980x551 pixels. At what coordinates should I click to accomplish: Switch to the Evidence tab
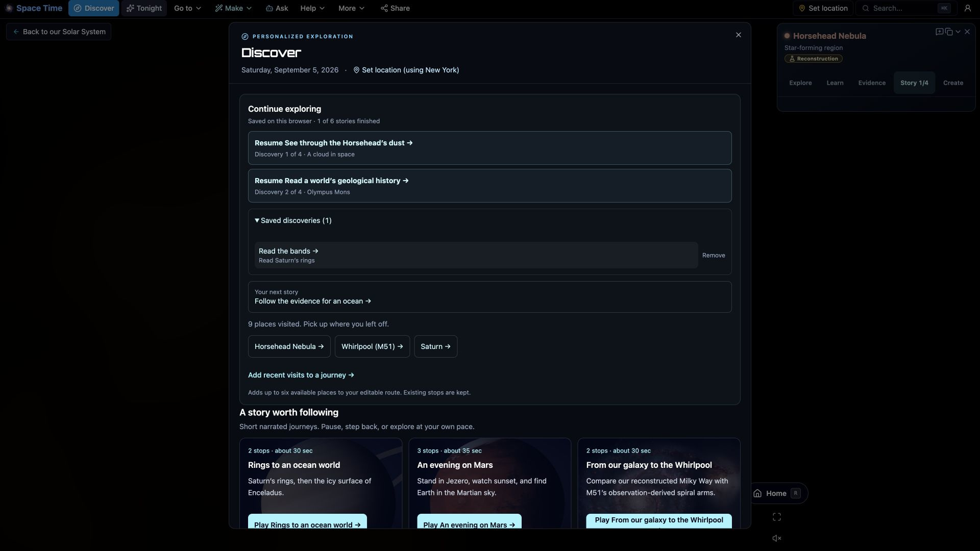click(x=872, y=83)
